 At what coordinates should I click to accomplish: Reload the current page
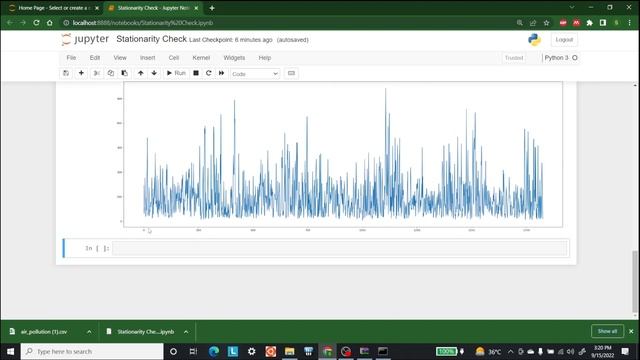point(36,23)
